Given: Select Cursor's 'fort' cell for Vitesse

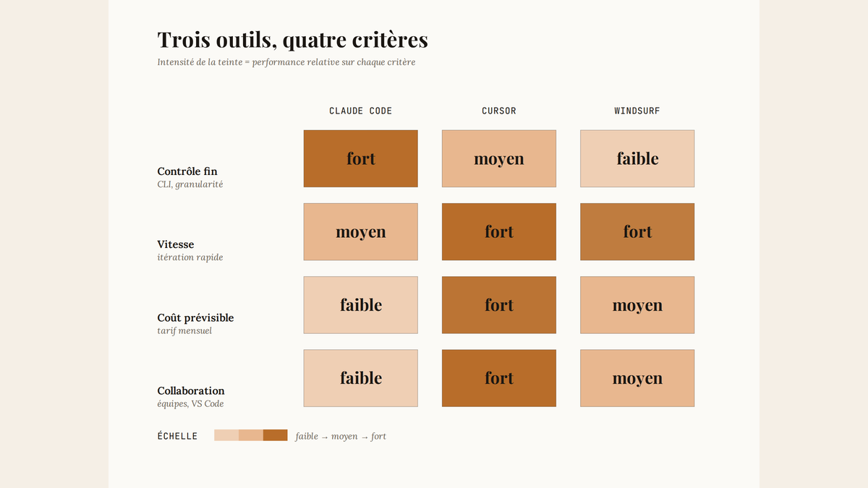Looking at the screenshot, I should coord(499,232).
